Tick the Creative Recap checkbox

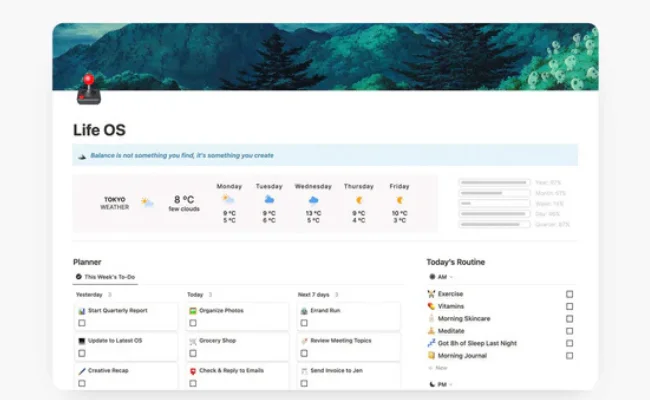point(82,383)
